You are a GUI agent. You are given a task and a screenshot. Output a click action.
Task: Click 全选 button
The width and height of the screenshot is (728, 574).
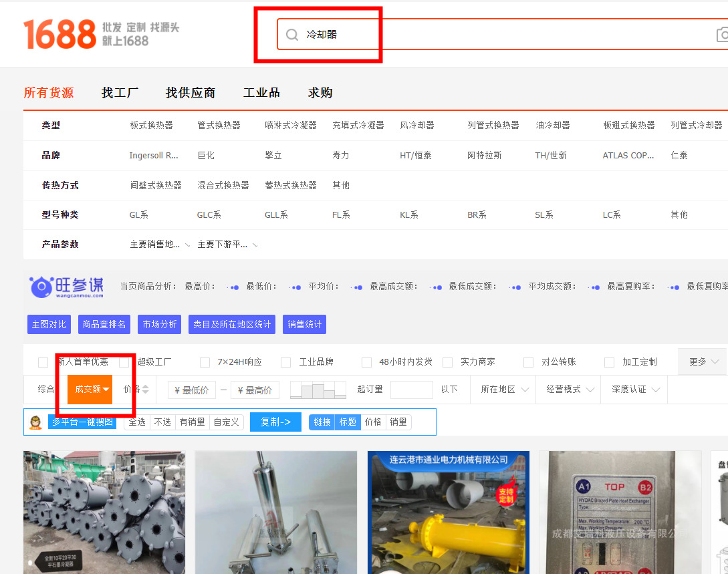pyautogui.click(x=137, y=422)
